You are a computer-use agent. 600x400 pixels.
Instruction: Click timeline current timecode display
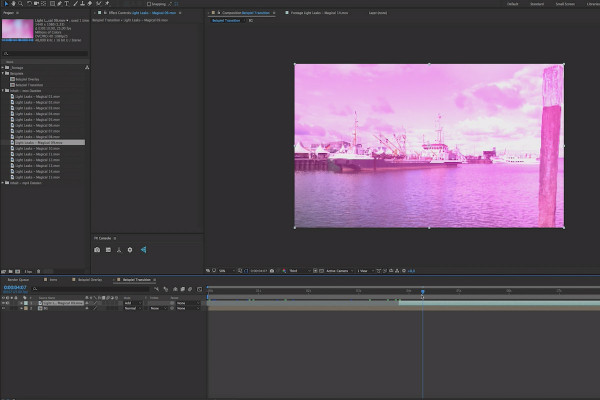(x=15, y=287)
